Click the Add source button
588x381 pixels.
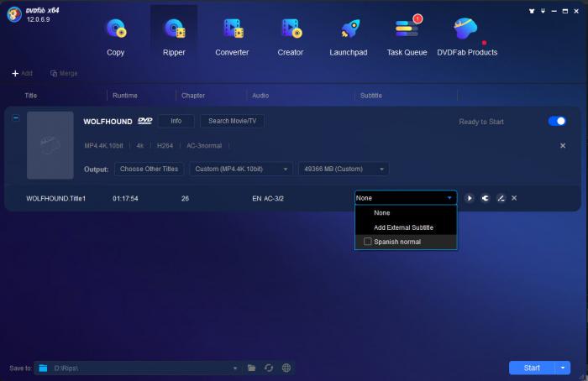coord(22,73)
